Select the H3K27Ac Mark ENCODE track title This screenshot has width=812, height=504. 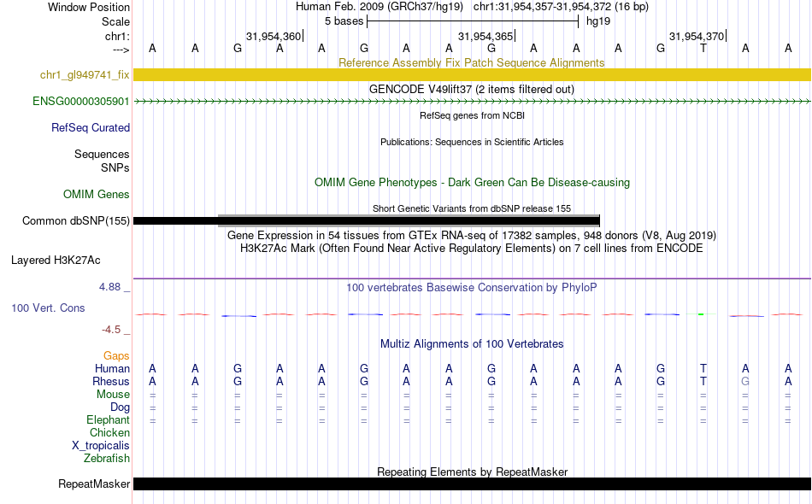pyautogui.click(x=472, y=249)
